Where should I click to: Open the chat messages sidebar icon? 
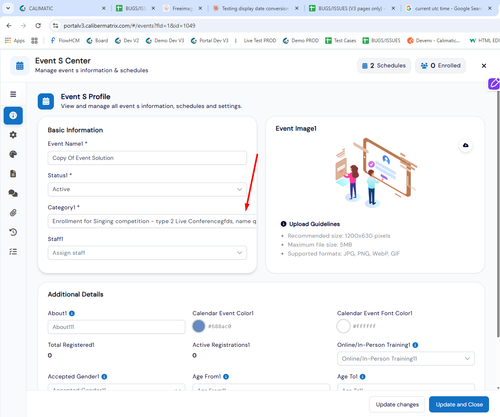tap(13, 193)
